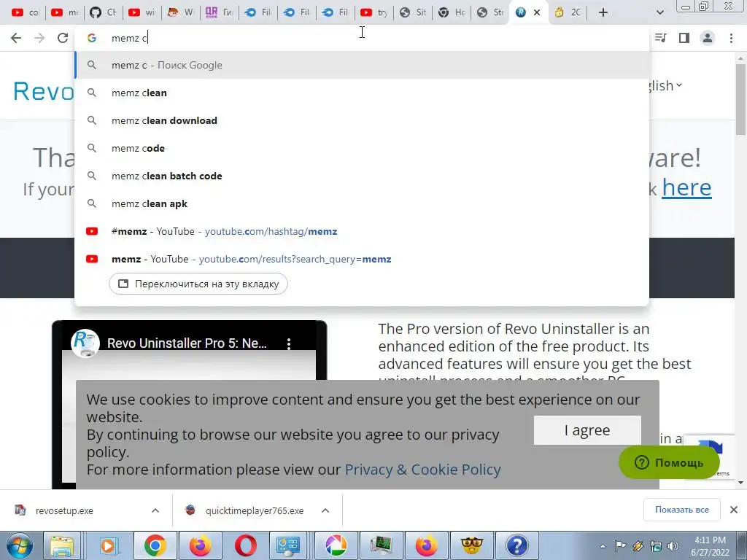Click the Chrome taskbar icon
This screenshot has width=747, height=560.
point(155,545)
